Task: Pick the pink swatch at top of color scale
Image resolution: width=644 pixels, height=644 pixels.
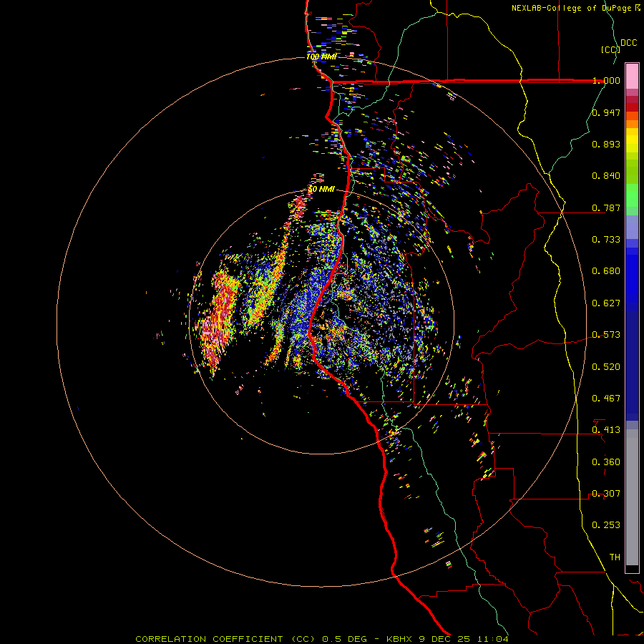Action: tap(632, 74)
